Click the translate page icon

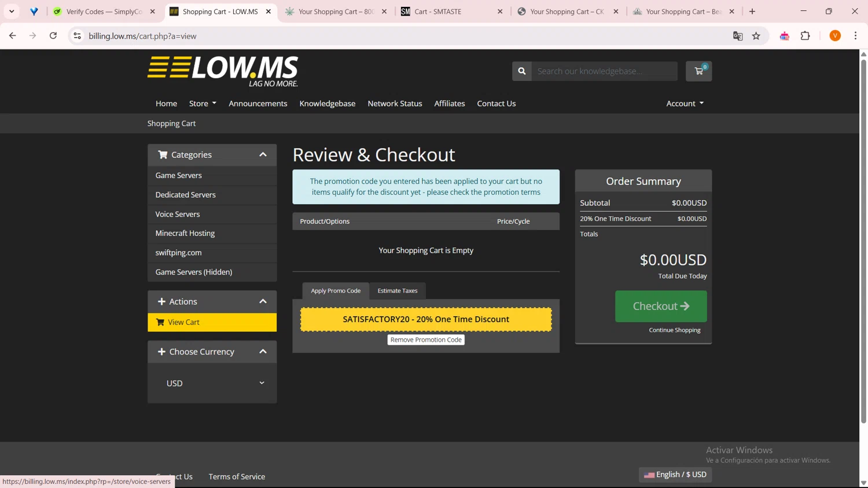click(738, 36)
